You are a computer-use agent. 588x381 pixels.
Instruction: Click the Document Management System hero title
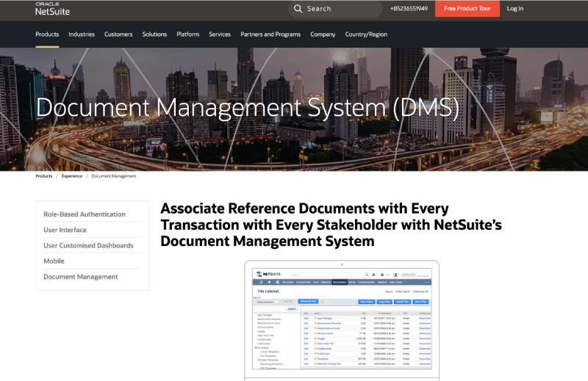(248, 108)
